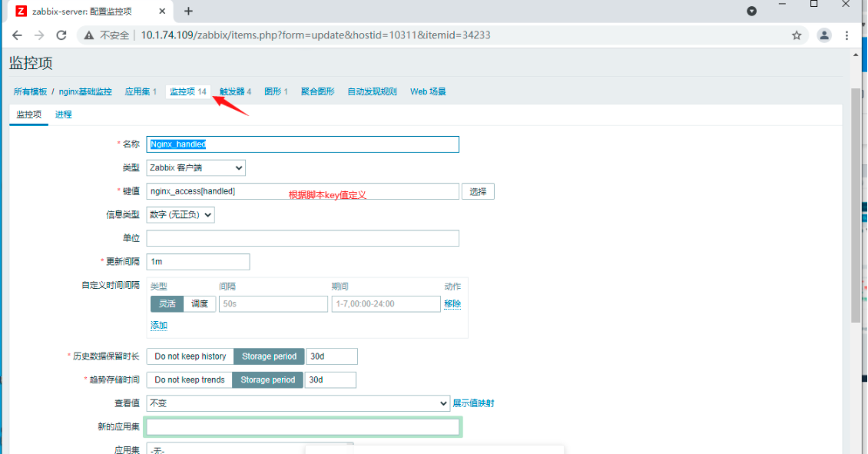Click the 间隔 field with 50s placeholder
Viewport: 868px width, 454px height.
(x=273, y=304)
